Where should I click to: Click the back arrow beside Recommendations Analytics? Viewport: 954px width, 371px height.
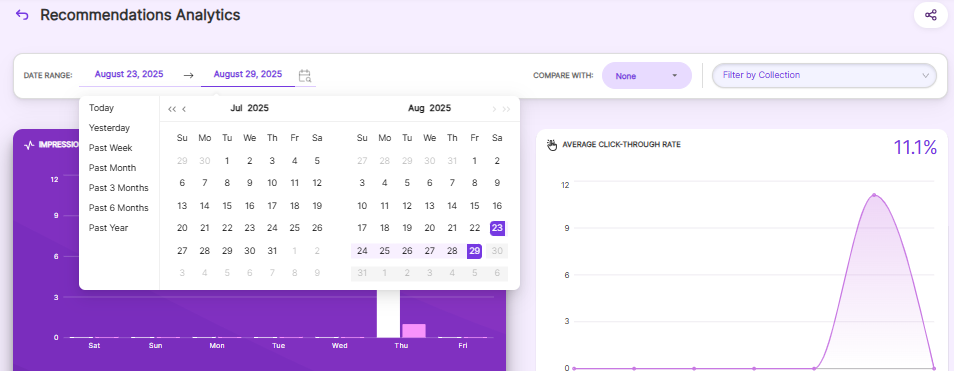(22, 15)
